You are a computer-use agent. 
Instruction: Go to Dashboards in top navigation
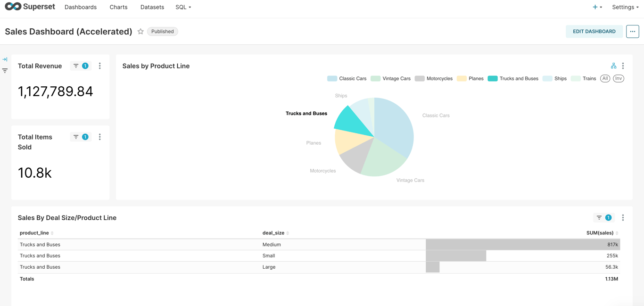81,7
